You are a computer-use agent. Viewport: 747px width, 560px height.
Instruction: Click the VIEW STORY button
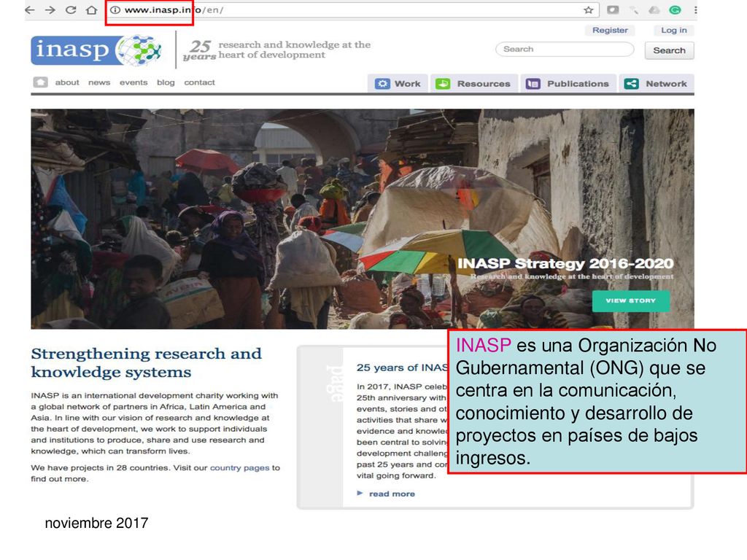click(x=631, y=301)
